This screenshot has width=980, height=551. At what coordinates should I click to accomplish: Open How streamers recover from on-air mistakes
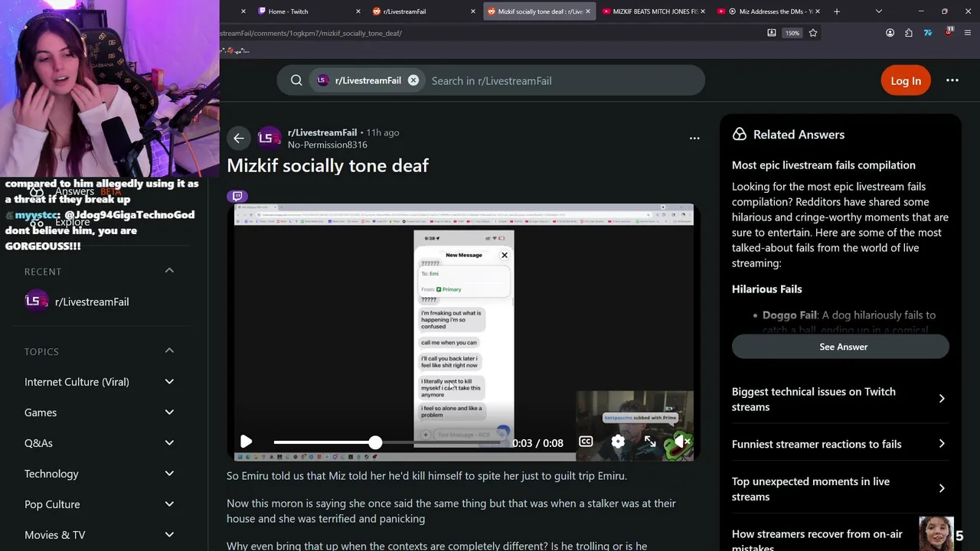point(817,540)
